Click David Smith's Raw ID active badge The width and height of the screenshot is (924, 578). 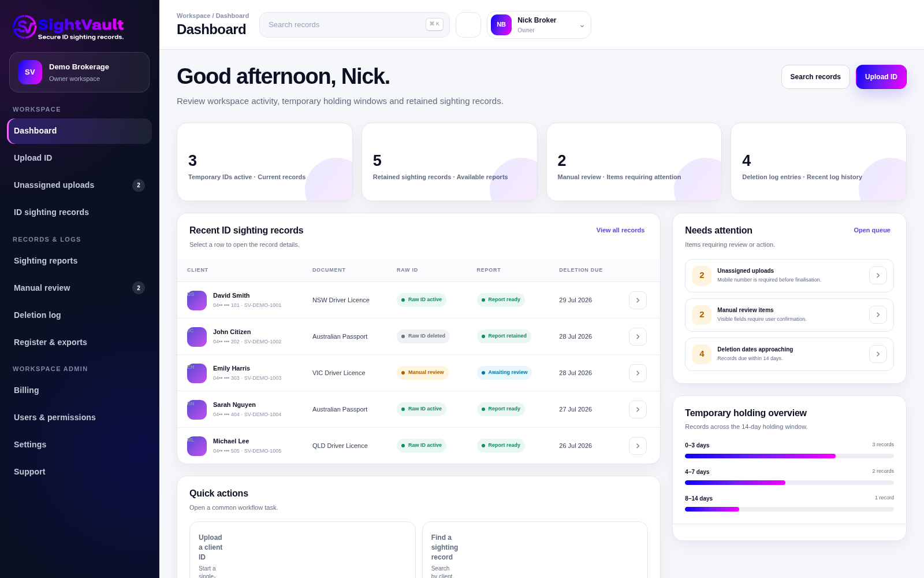pyautogui.click(x=422, y=300)
